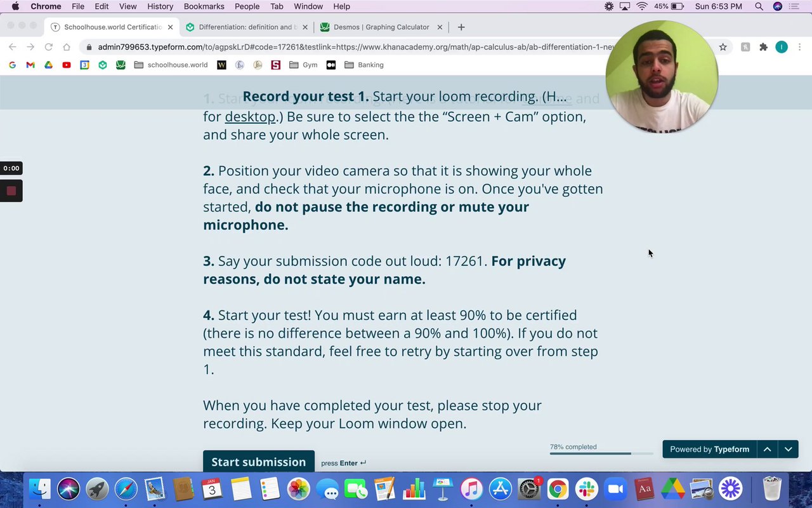Open YouTube bookmark icon
This screenshot has height=508, width=812.
(67, 65)
